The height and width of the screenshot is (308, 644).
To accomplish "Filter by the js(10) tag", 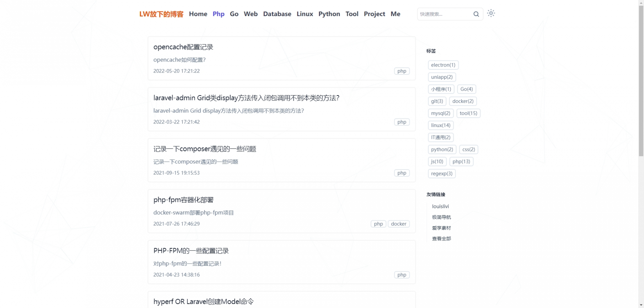I will 437,161.
